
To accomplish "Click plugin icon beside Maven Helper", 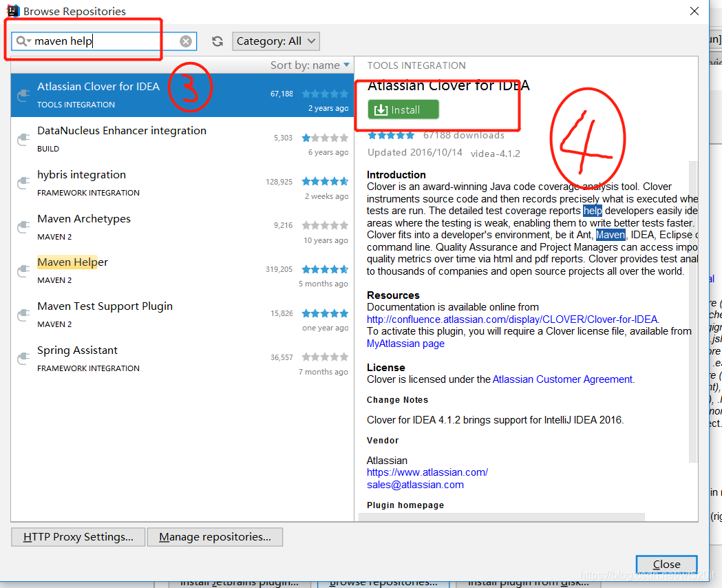I will click(x=23, y=271).
